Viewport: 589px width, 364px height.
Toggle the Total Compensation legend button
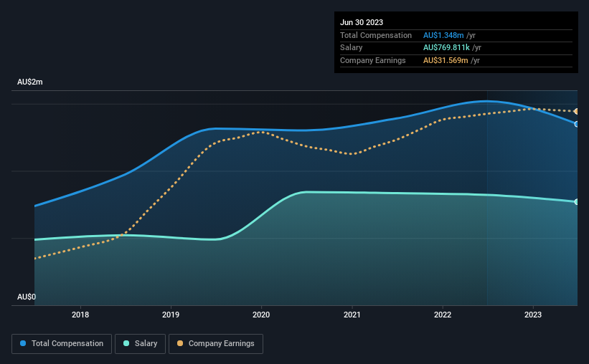pyautogui.click(x=62, y=344)
